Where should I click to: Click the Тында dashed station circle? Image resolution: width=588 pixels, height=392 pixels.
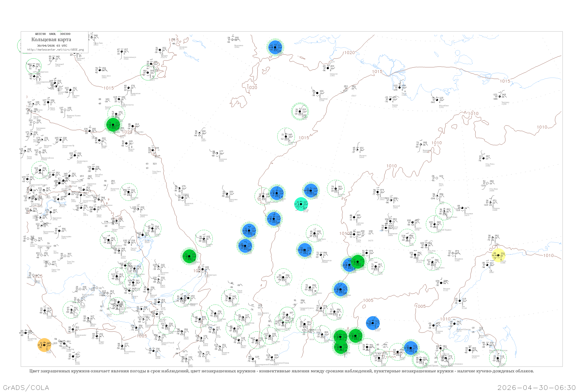click(x=334, y=312)
